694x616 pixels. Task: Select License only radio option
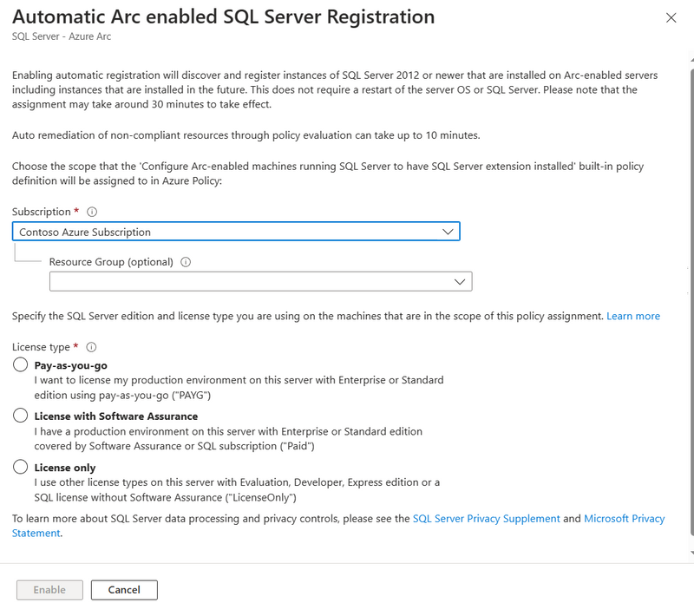20,467
